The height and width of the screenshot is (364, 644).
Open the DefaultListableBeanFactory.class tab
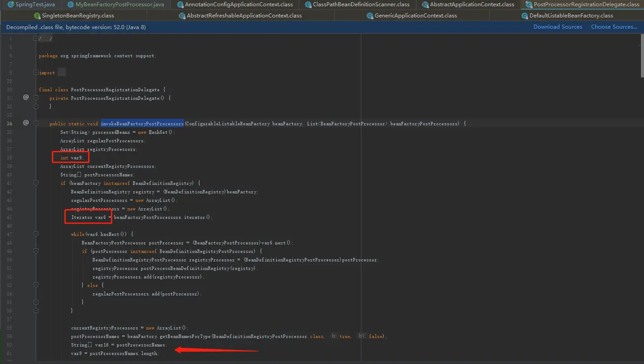(x=567, y=16)
